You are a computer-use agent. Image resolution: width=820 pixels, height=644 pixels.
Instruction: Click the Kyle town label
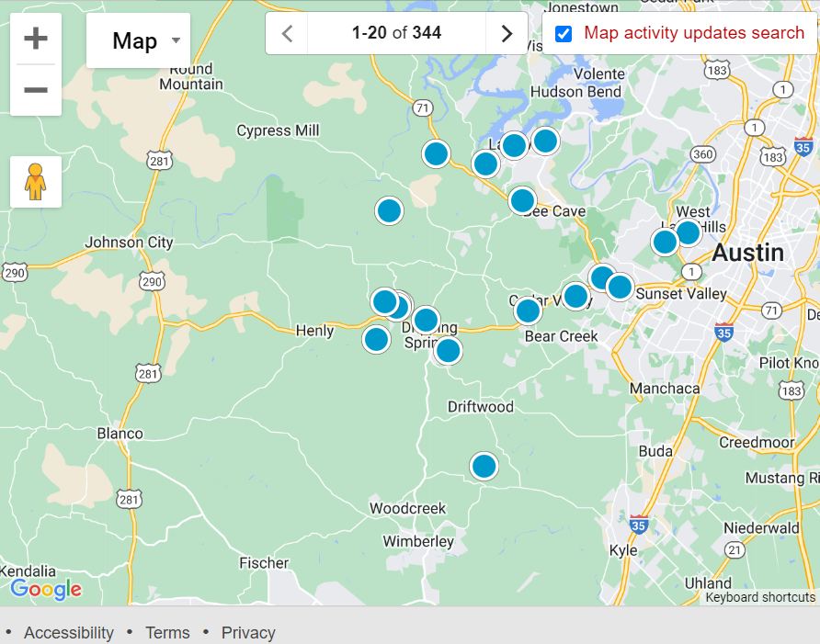pos(623,550)
